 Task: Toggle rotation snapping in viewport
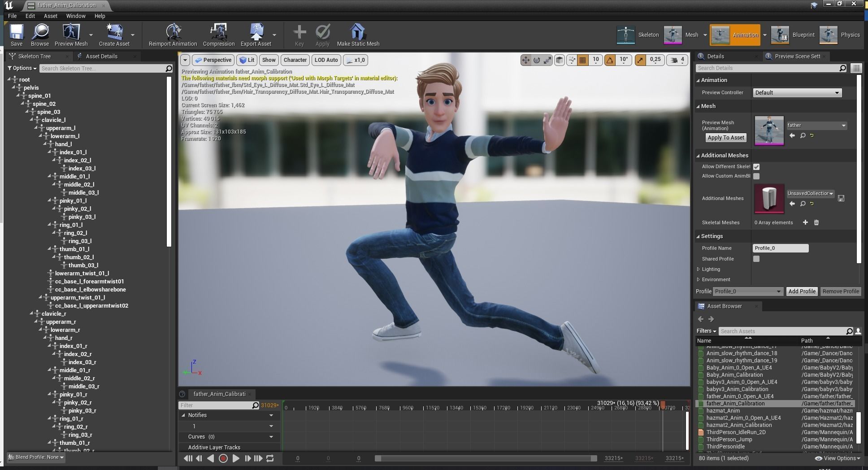(x=610, y=60)
